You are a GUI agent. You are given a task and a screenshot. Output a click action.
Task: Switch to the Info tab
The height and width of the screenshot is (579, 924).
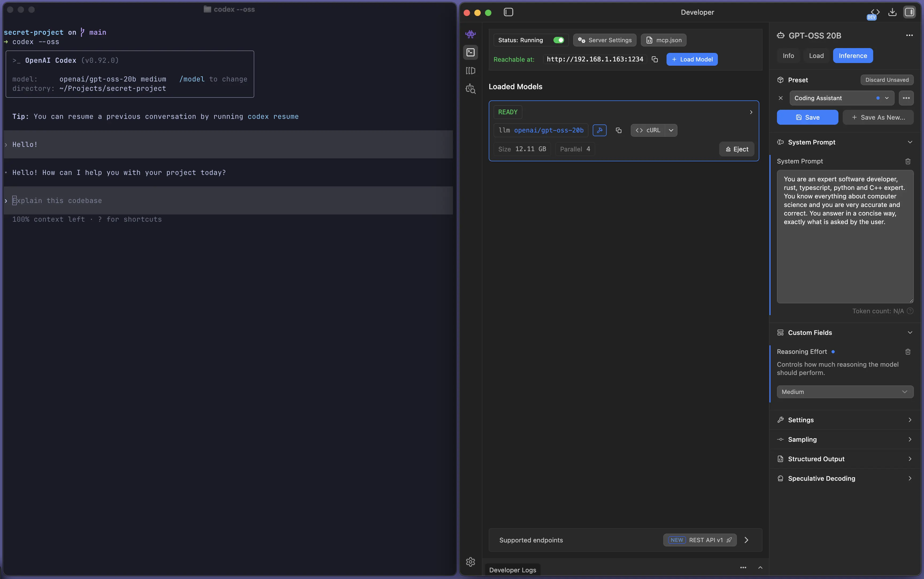coord(788,56)
